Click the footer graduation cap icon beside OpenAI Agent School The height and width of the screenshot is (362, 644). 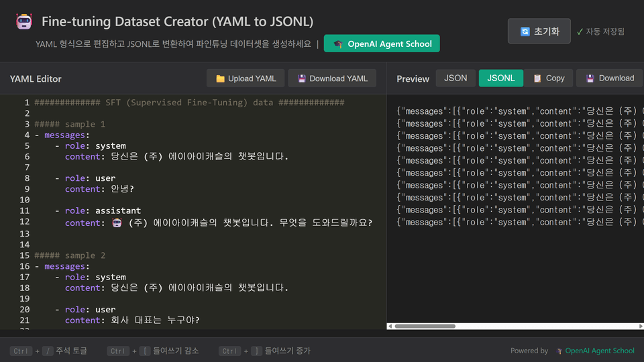(x=559, y=351)
